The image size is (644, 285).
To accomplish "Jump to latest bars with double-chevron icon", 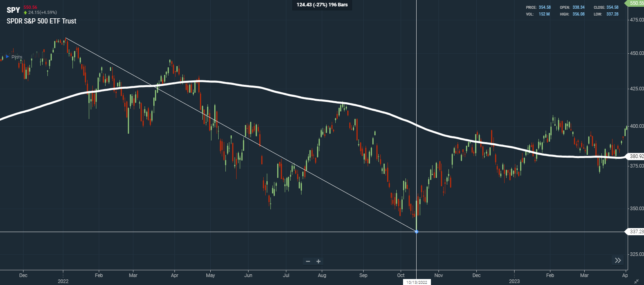I will tap(618, 260).
